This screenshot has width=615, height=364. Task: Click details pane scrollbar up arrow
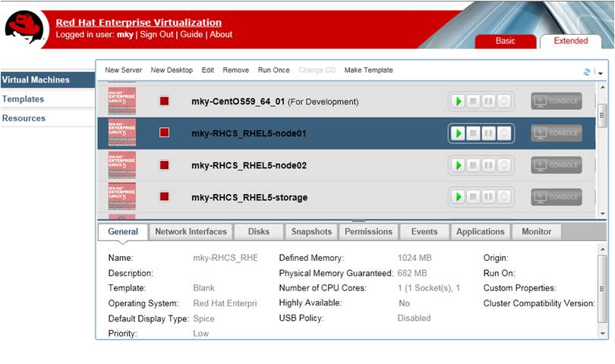coord(602,249)
